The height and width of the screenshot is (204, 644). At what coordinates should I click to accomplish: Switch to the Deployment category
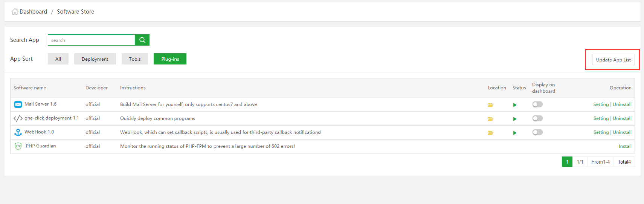point(95,59)
